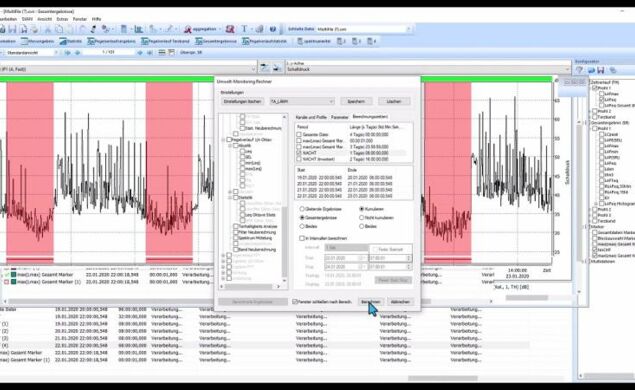Open the Statistik view icon
Image resolution: width=635 pixels, height=390 pixels.
pyautogui.click(x=70, y=41)
